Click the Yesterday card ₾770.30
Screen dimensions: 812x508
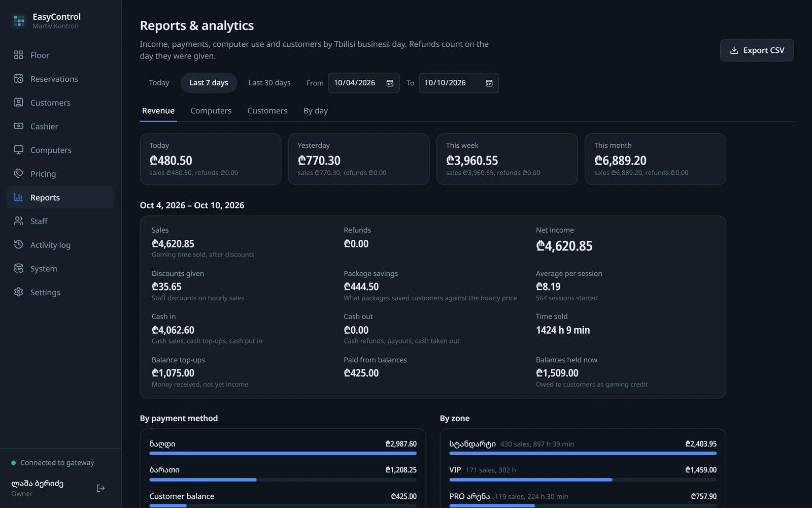tap(359, 159)
